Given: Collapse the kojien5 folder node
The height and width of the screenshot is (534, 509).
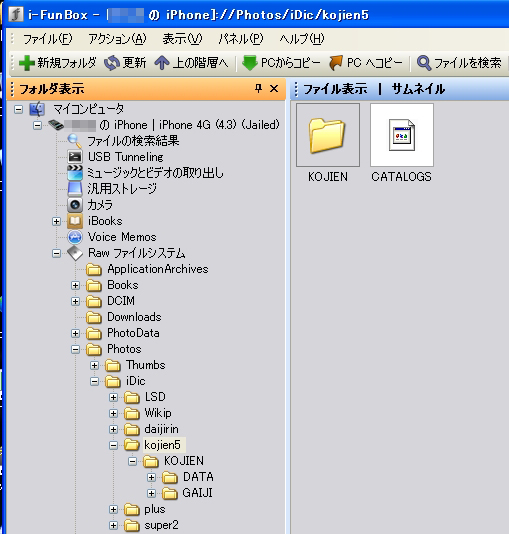Looking at the screenshot, I should (x=113, y=445).
